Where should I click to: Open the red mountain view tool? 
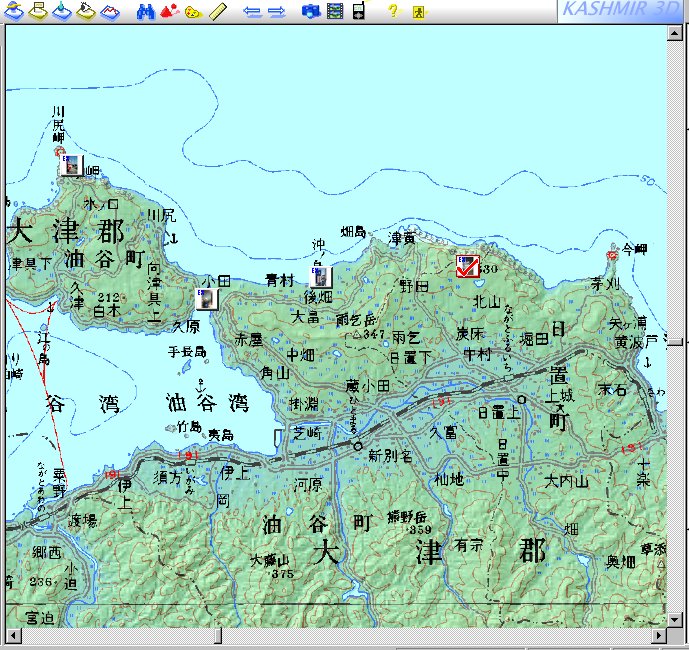[x=168, y=12]
